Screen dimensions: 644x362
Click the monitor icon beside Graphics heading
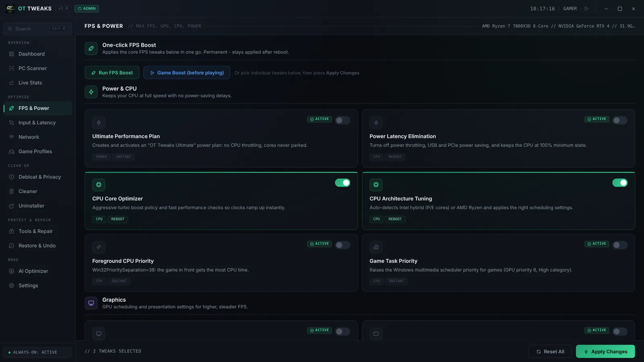click(x=91, y=303)
